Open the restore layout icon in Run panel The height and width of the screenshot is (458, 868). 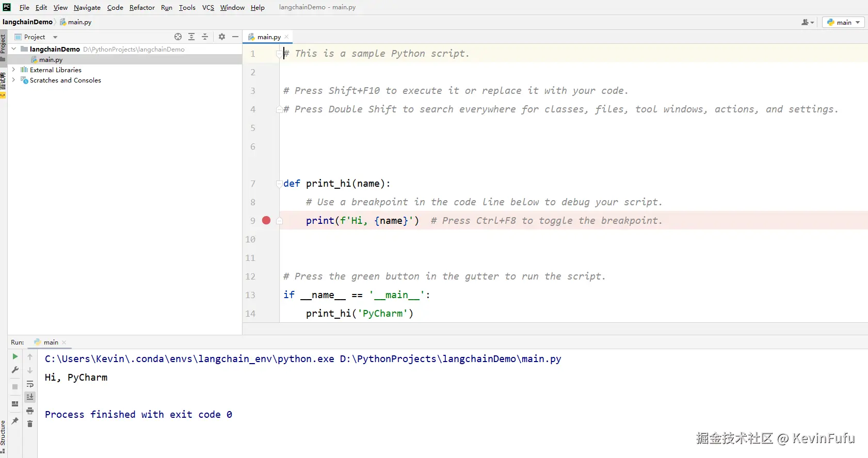pos(15,404)
